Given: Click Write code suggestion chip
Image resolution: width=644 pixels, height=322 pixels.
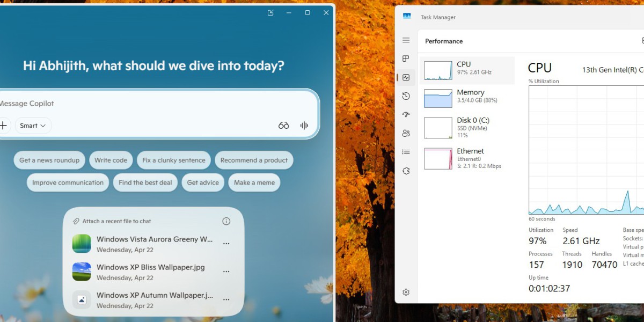Looking at the screenshot, I should (111, 160).
